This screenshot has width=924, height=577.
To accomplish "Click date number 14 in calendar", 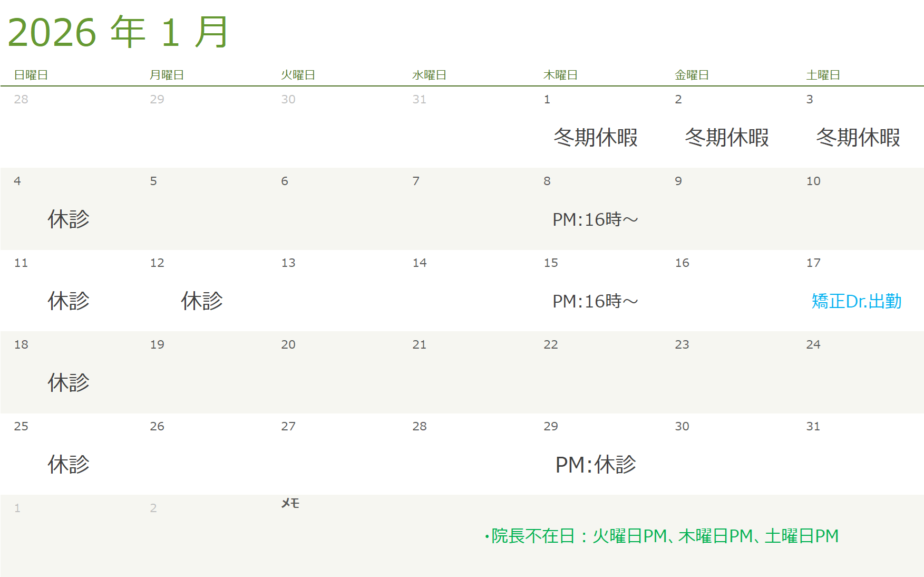I will [419, 263].
